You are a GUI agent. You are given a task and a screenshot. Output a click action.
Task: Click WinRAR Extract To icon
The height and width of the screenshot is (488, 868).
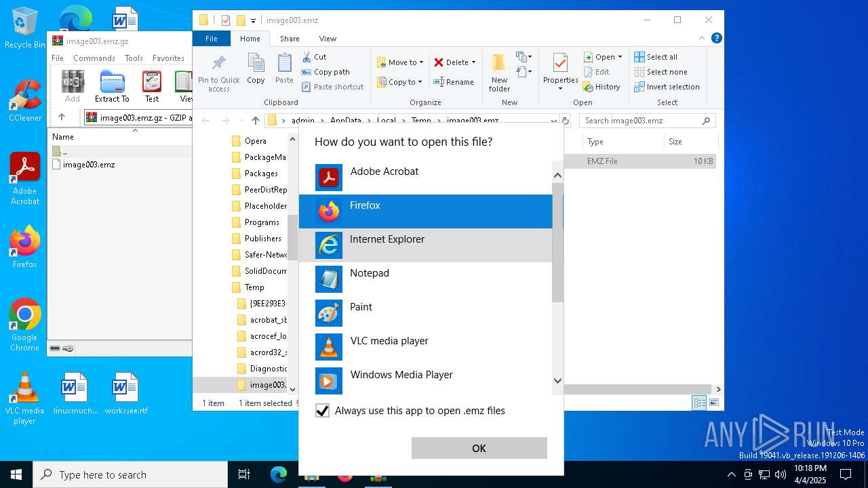coord(112,86)
